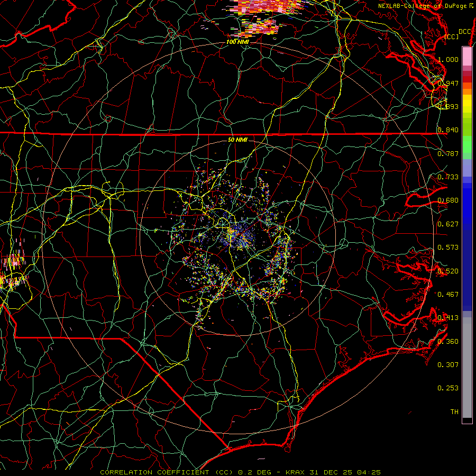Select the 1.000 scale value
The image size is (476, 476).
448,59
